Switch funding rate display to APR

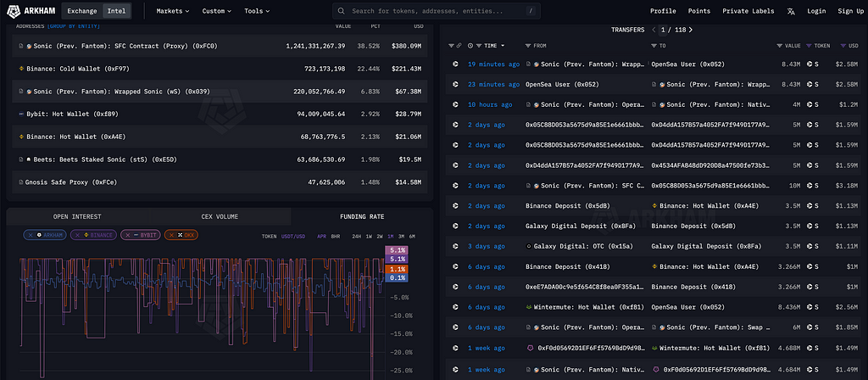[321, 237]
